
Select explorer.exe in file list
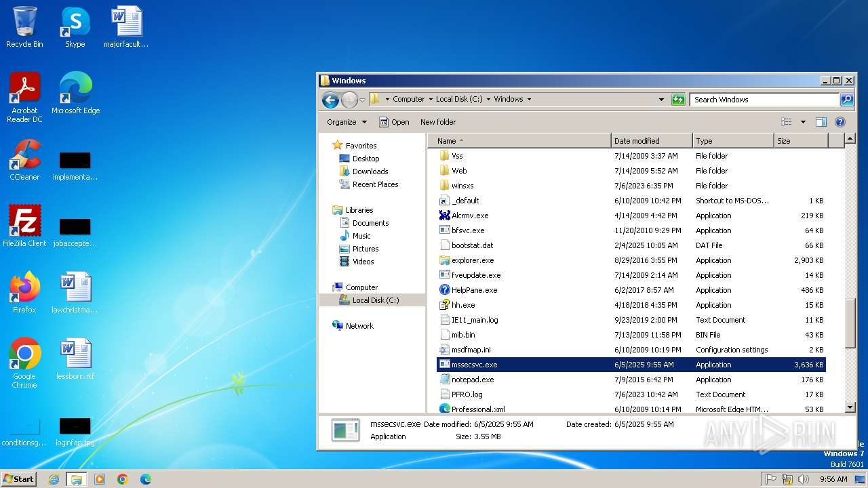pos(473,260)
